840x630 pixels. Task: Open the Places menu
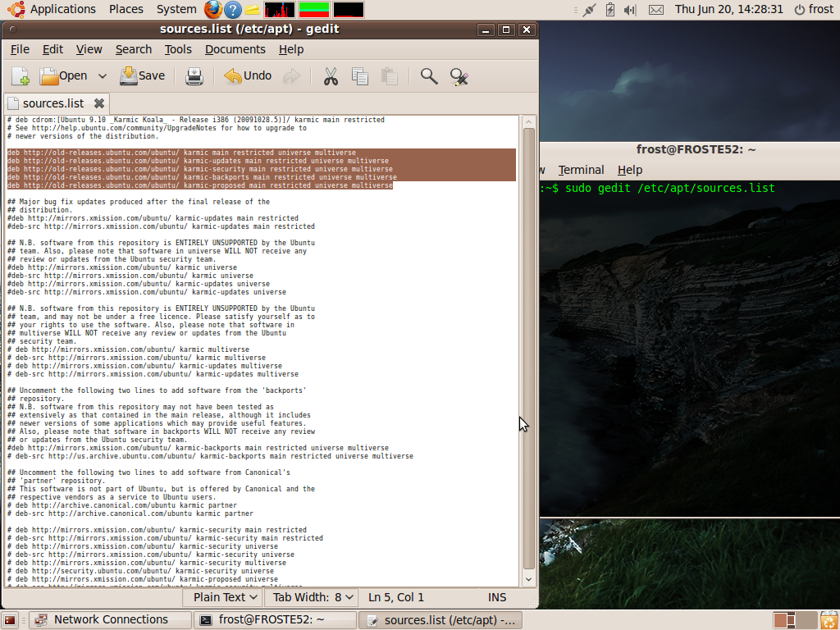pyautogui.click(x=126, y=9)
